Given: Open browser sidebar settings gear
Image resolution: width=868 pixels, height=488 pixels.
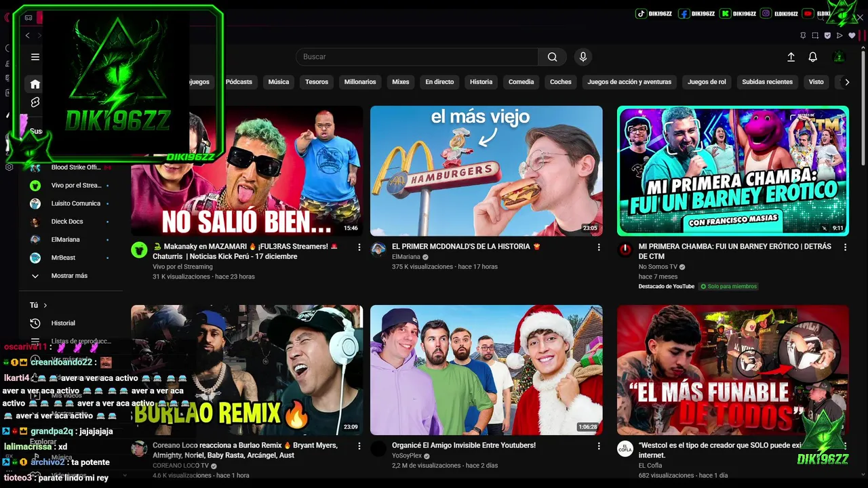Looking at the screenshot, I should coord(9,167).
